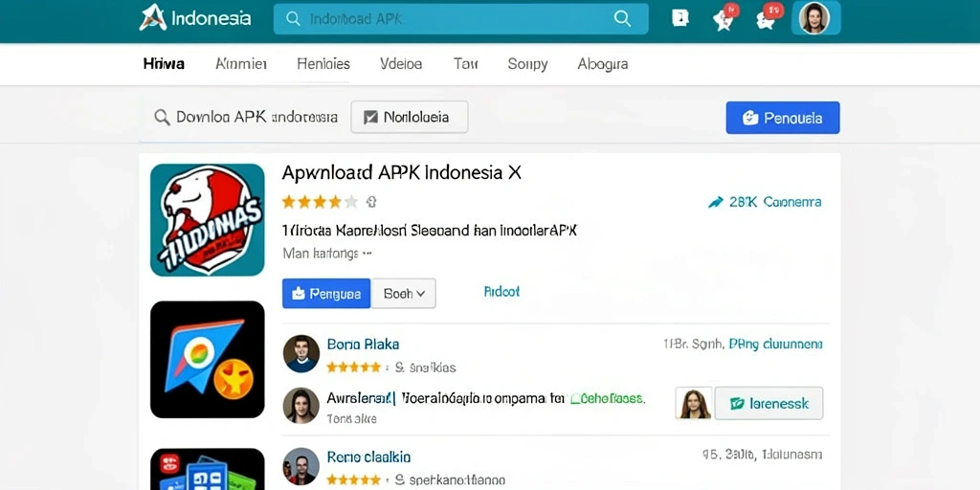Click second reviewer's woman avatar
This screenshot has height=490, width=980.
(301, 406)
